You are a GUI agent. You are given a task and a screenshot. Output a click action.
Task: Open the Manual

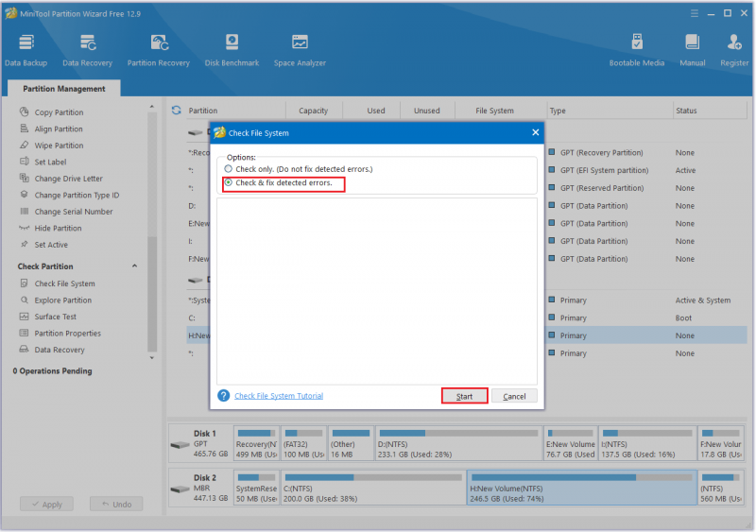click(692, 50)
